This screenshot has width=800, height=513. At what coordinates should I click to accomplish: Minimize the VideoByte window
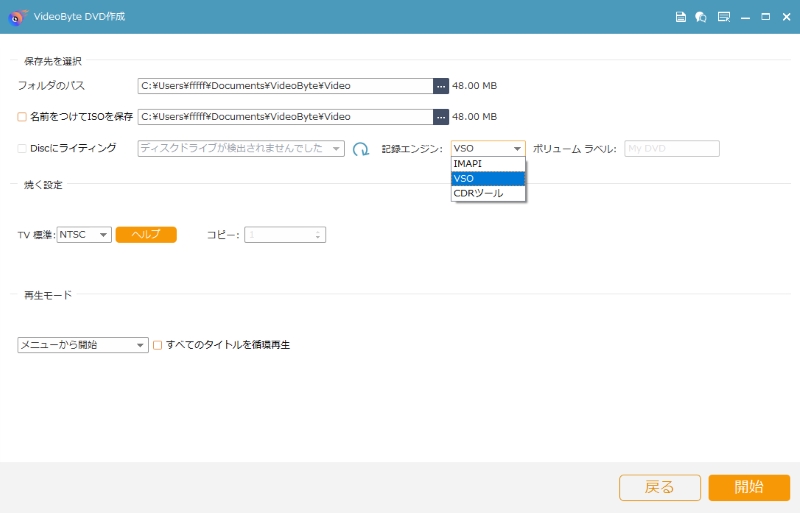[747, 17]
